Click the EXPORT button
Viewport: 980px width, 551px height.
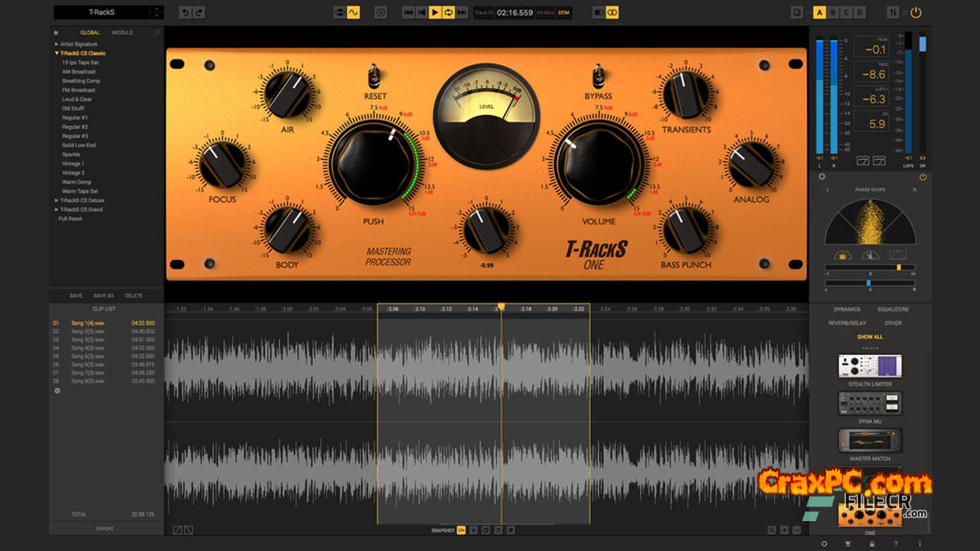(105, 529)
